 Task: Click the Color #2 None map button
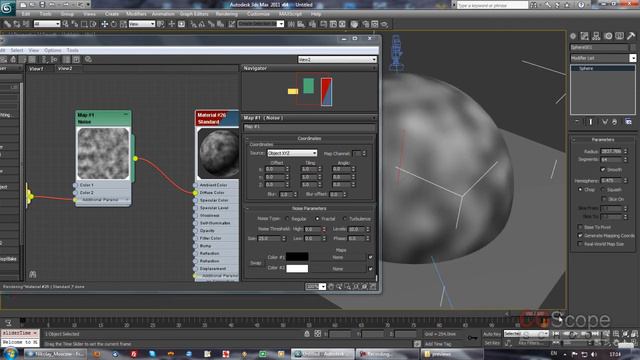pos(338,269)
